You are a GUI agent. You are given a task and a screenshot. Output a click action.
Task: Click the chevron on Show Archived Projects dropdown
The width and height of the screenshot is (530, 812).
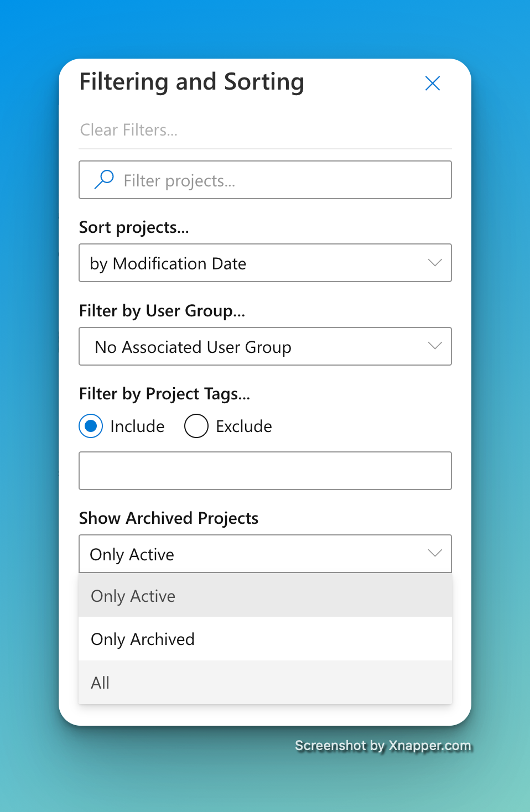tap(435, 553)
